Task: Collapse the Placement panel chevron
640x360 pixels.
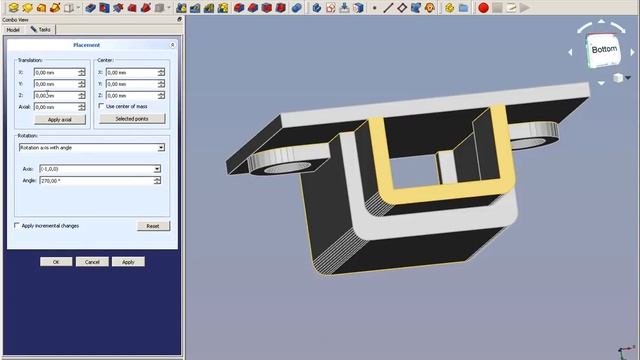Action: (172, 45)
